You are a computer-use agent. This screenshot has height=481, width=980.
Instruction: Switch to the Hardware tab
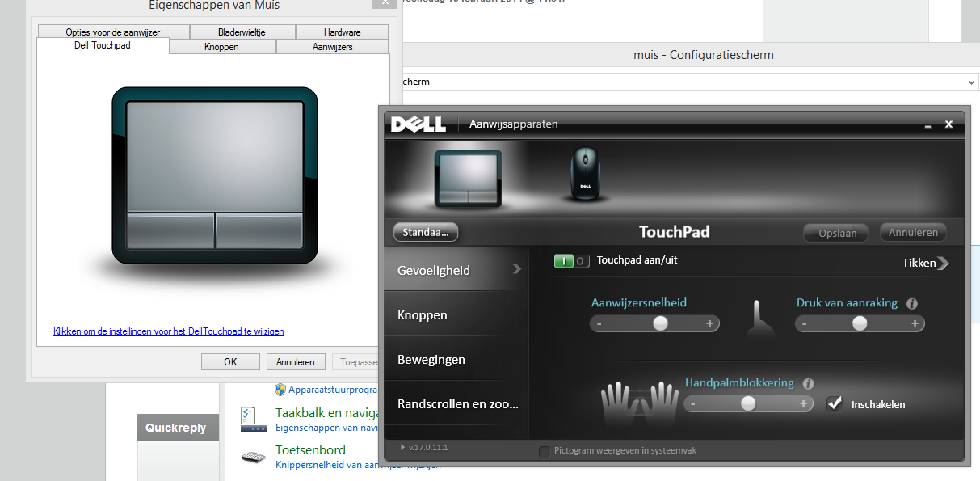pyautogui.click(x=343, y=32)
